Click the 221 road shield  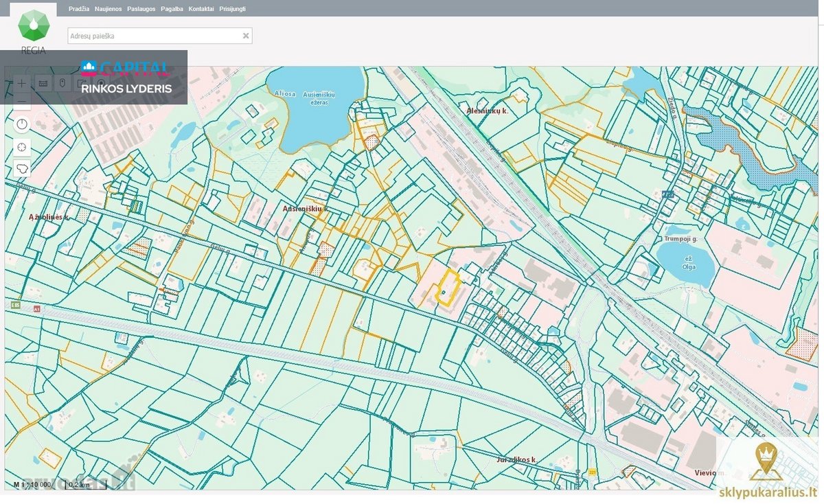click(x=592, y=472)
